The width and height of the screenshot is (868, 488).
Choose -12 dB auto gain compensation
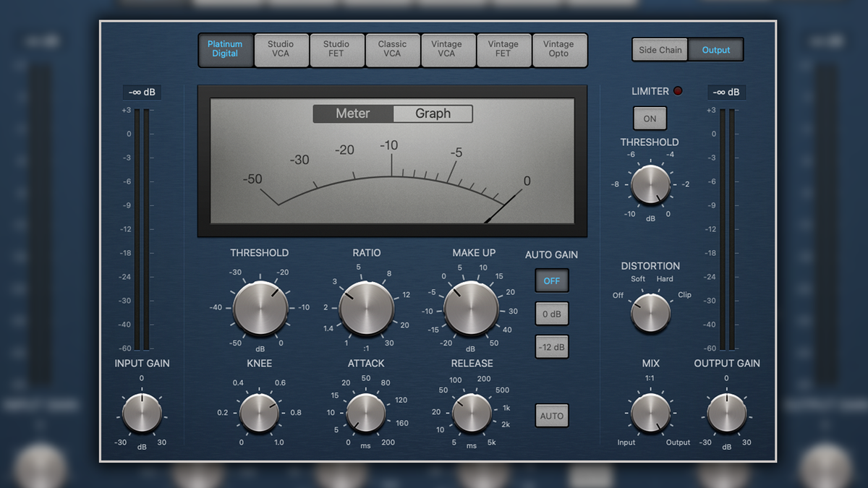pos(552,347)
